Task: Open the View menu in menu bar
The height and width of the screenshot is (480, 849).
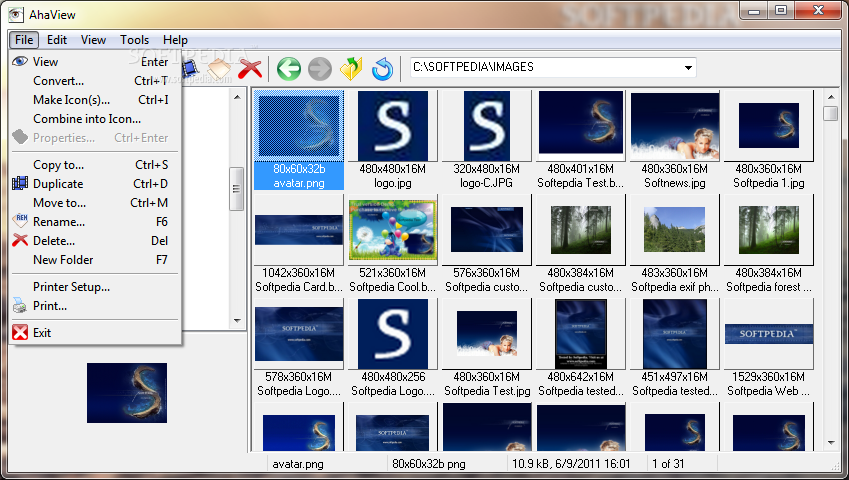Action: pyautogui.click(x=93, y=40)
